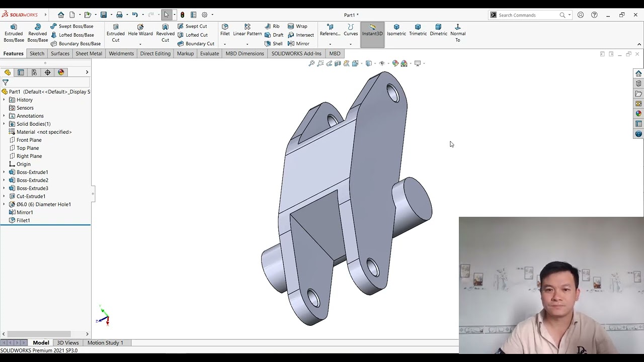This screenshot has height=362, width=644.
Task: Click the Rebuild traffic light icon
Action: (x=182, y=15)
